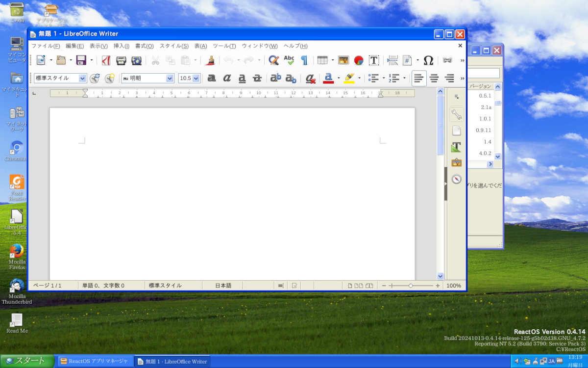Open the Navigator compass in sidebar

[x=456, y=179]
